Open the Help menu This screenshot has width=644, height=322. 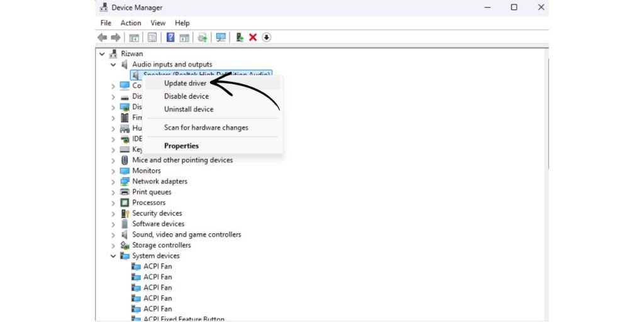coord(182,23)
